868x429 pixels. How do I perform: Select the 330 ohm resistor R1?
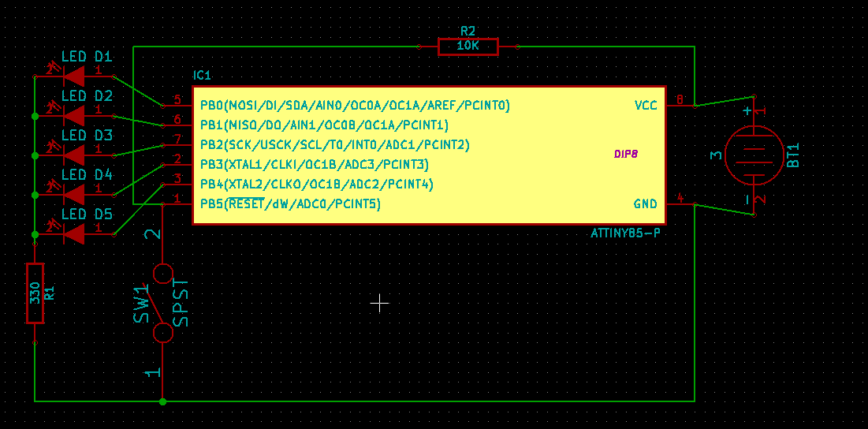(35, 293)
